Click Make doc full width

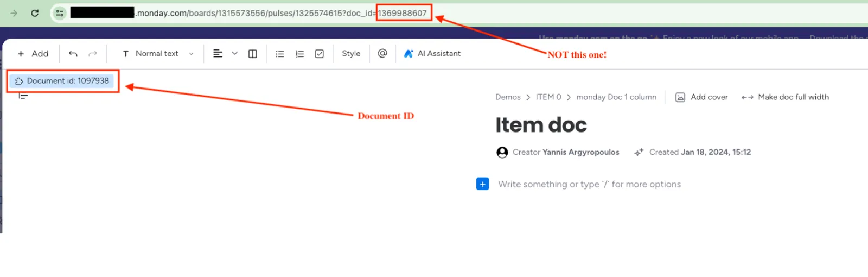tap(785, 97)
